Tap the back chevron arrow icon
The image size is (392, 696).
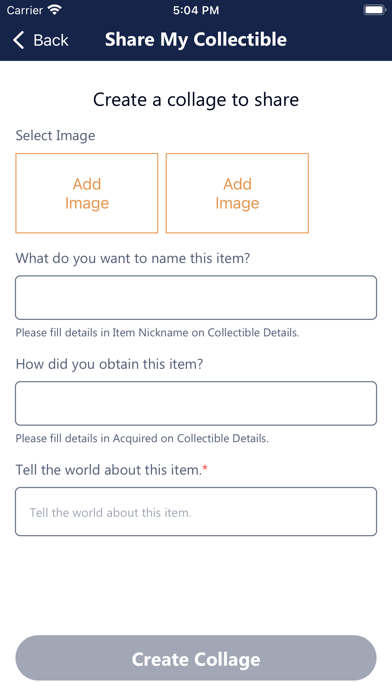(x=19, y=40)
